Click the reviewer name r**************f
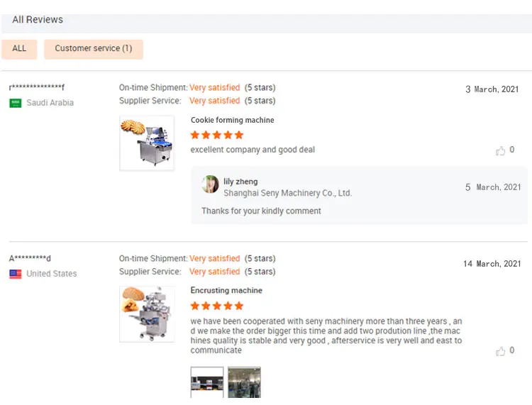The image size is (532, 405). pos(37,87)
